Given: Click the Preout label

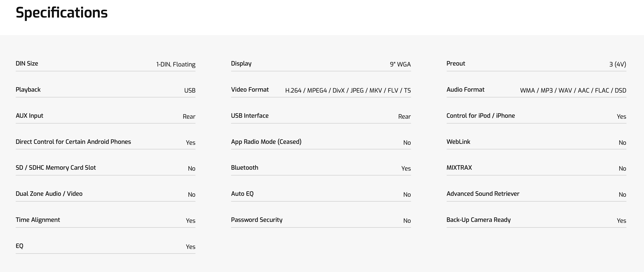Looking at the screenshot, I should 455,63.
